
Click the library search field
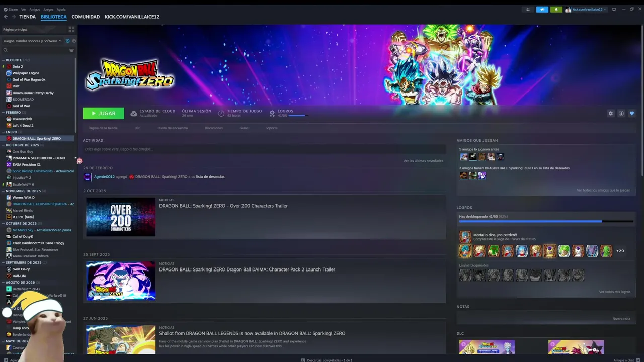(x=35, y=50)
